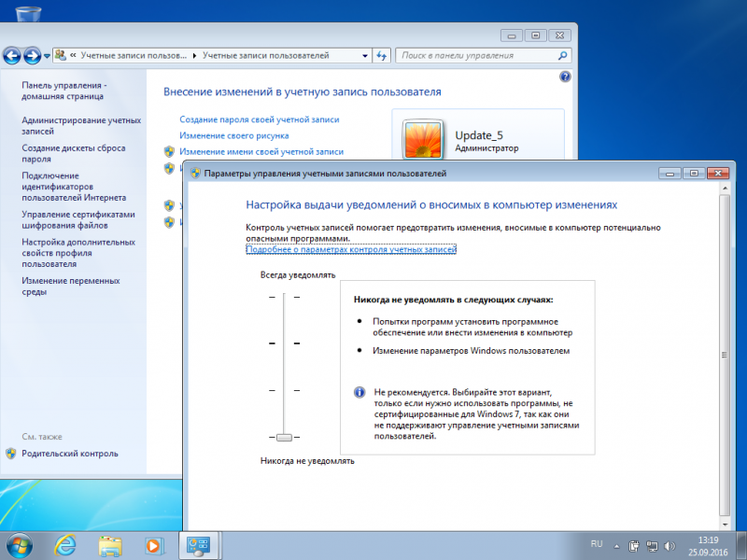Click the blue info icon beside 'Не рекомендуется'

pos(359,392)
